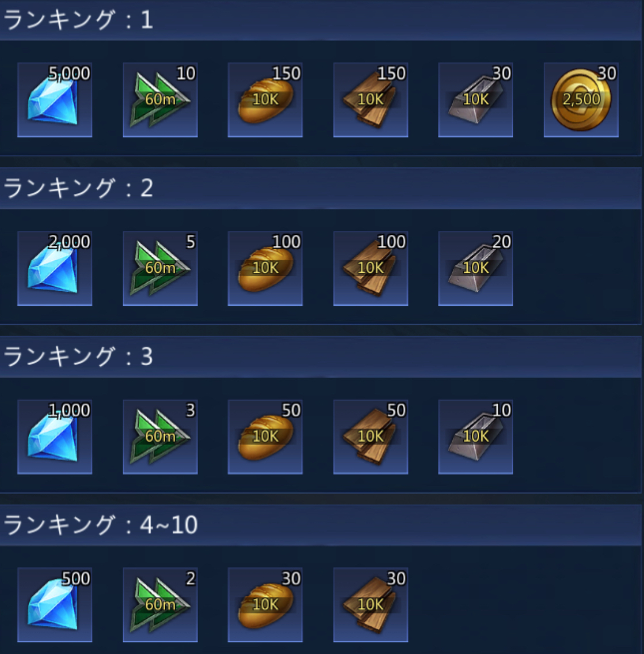Tap the 500 gems reward in rank 4~10

[55, 605]
